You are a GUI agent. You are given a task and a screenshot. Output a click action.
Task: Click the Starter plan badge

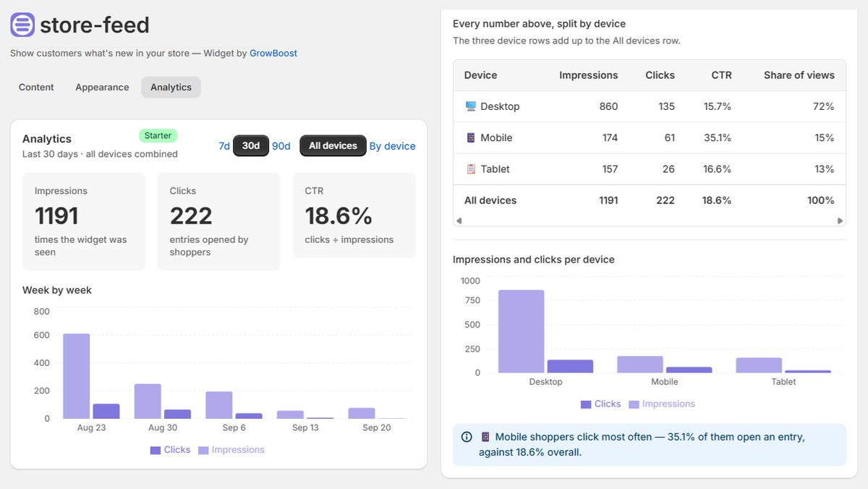click(x=158, y=135)
